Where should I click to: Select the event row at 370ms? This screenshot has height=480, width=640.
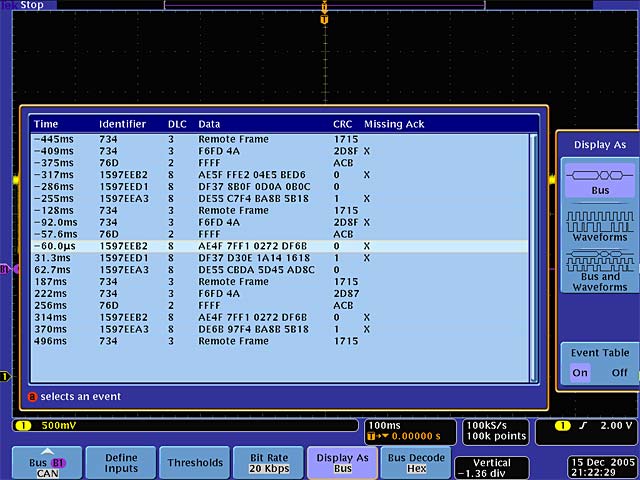click(280, 329)
